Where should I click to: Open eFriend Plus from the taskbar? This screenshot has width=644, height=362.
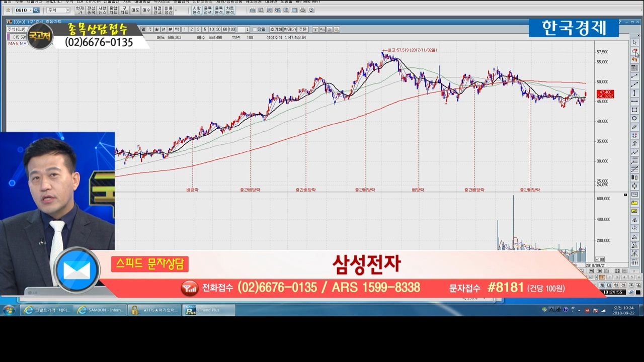coord(207,310)
